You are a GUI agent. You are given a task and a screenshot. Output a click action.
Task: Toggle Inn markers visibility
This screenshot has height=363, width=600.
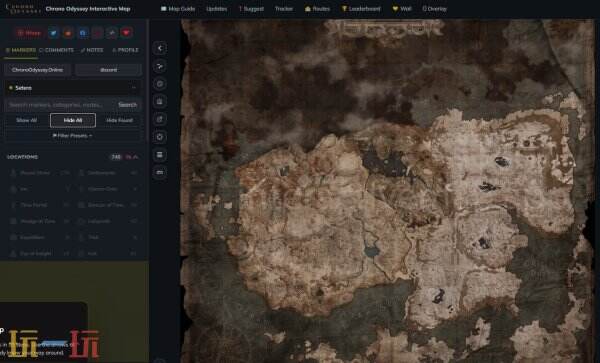(x=40, y=189)
